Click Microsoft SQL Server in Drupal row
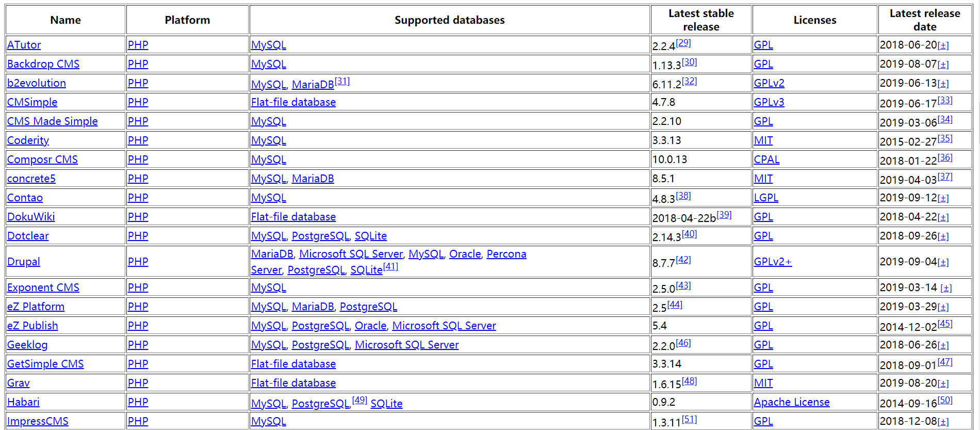 coord(351,254)
